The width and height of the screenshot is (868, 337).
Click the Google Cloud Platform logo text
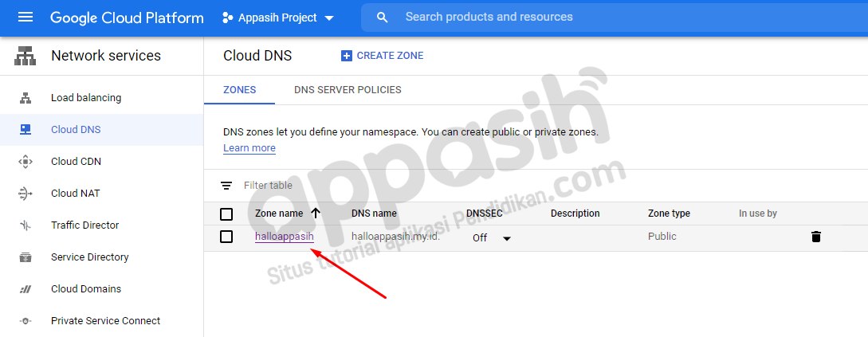(x=127, y=18)
